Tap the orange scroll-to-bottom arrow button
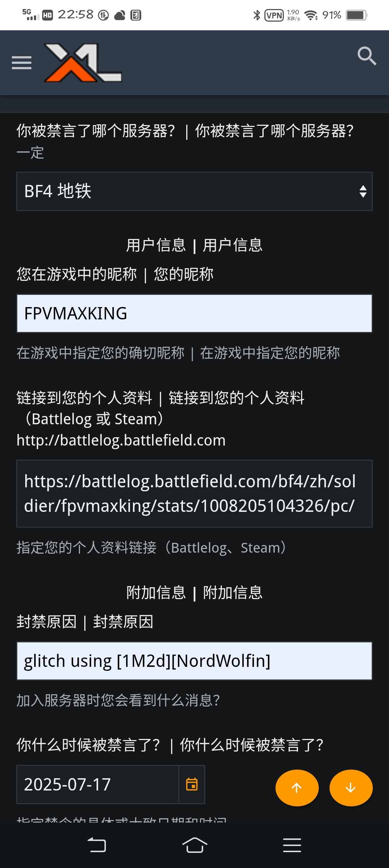The height and width of the screenshot is (868, 389). click(x=351, y=788)
